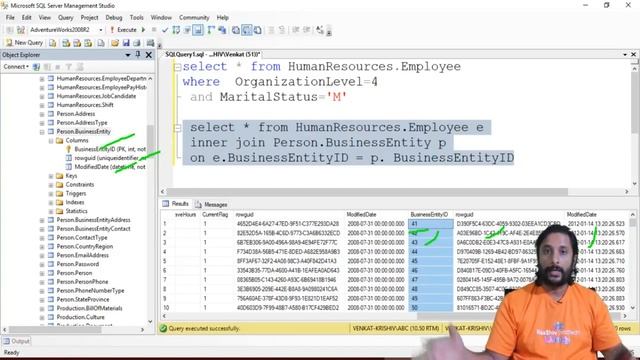Click the Include Client Statistics icon

(222, 30)
